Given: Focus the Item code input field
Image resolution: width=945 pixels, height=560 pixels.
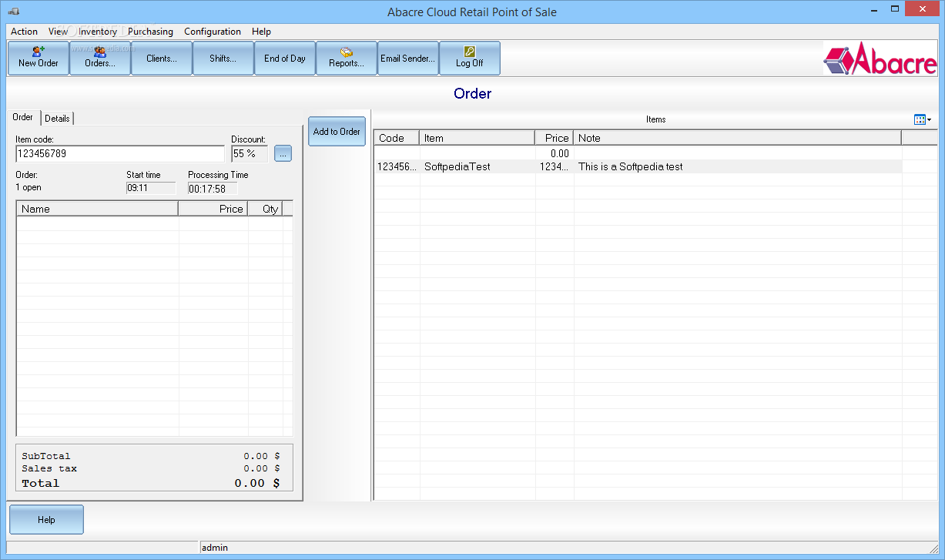Looking at the screenshot, I should coord(120,153).
